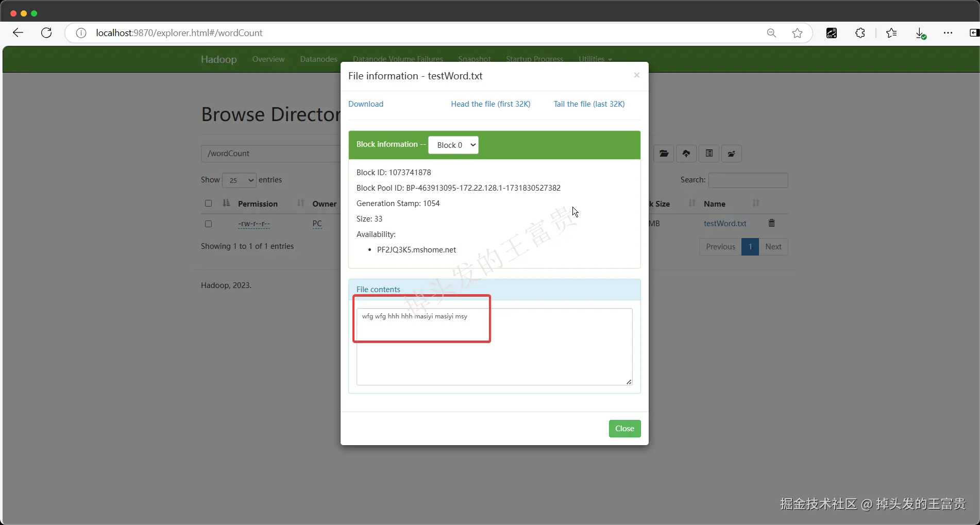This screenshot has width=980, height=525.
Task: Add this page to favorites with star icon
Action: pos(798,33)
